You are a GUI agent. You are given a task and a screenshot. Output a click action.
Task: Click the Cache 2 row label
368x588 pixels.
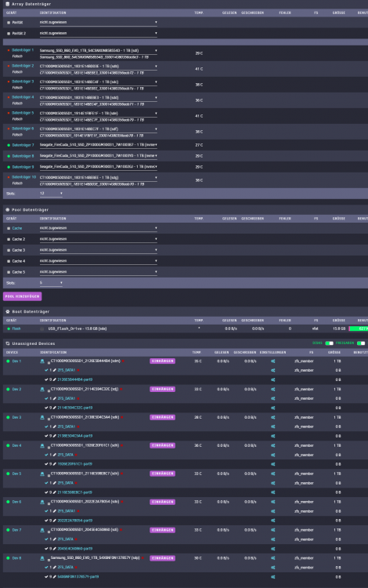18,239
